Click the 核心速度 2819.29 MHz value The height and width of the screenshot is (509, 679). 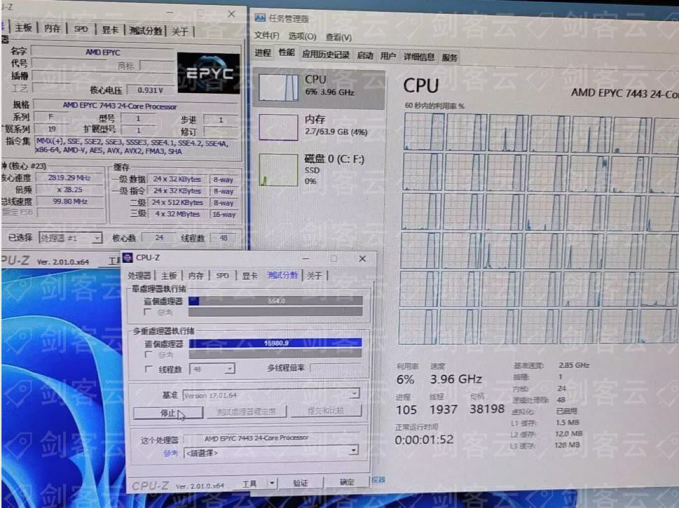(x=69, y=178)
